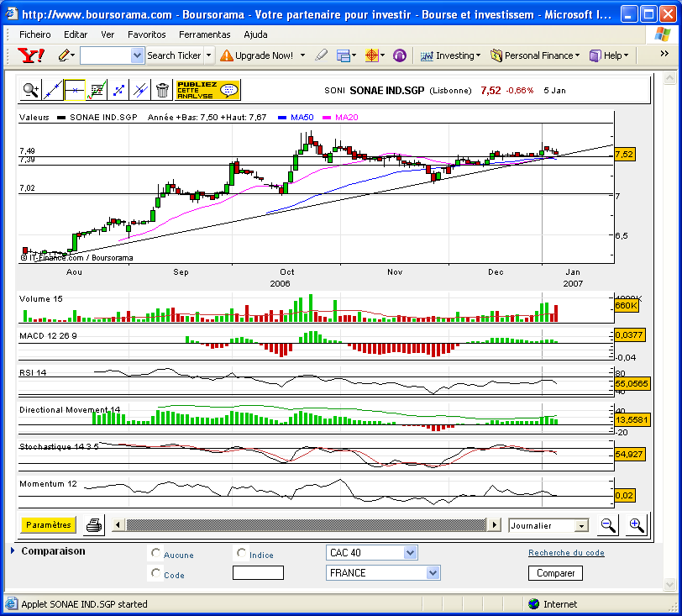Zoom out using the minus magnifier
The width and height of the screenshot is (682, 616).
point(606,525)
